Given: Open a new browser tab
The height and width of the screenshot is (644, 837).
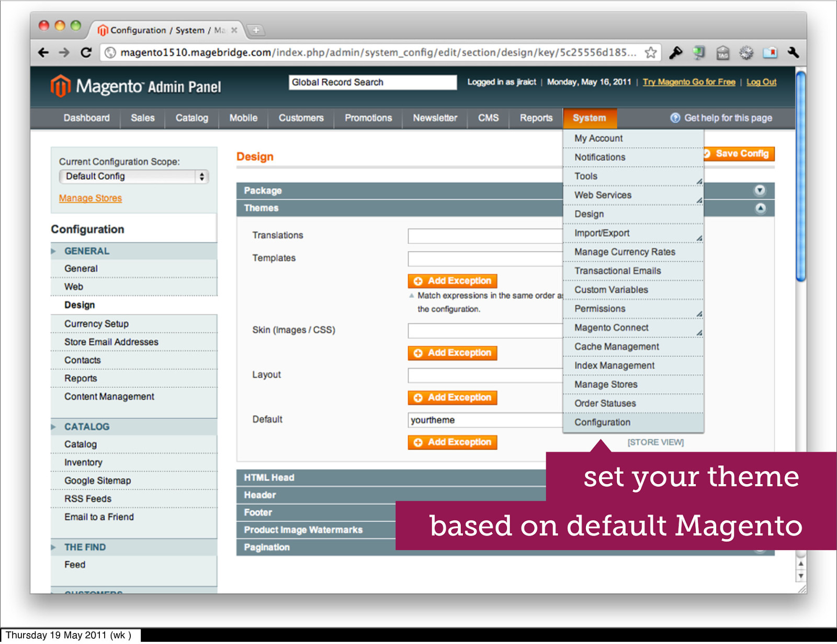Looking at the screenshot, I should click(x=256, y=30).
